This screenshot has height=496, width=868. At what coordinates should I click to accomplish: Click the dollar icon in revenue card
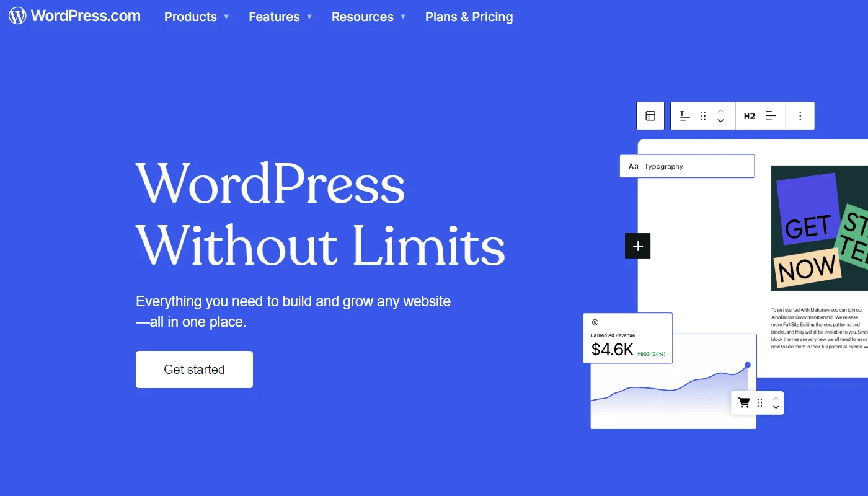coord(595,322)
